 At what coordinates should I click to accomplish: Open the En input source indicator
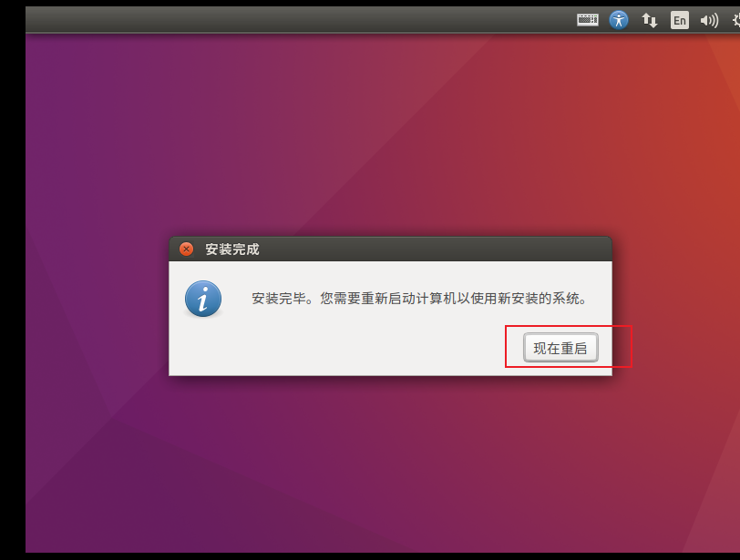[680, 20]
